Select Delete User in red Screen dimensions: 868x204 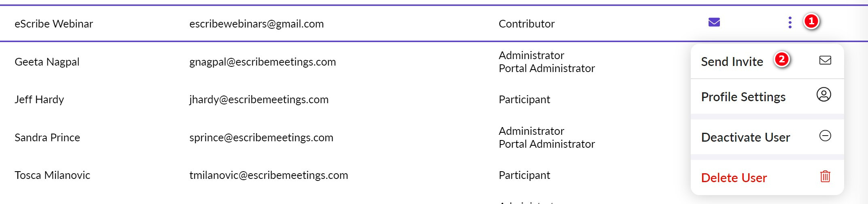point(734,178)
